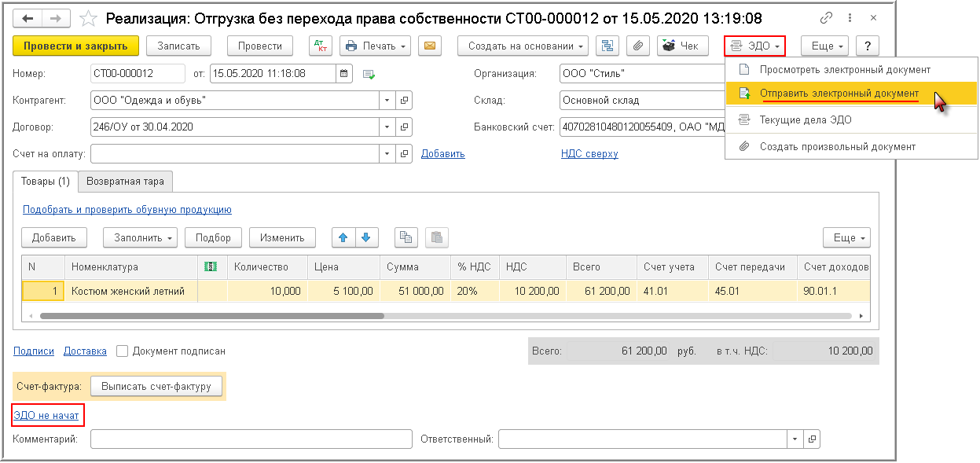Expand Создать на основании dropdown
Image resolution: width=980 pixels, height=463 pixels.
pos(523,46)
